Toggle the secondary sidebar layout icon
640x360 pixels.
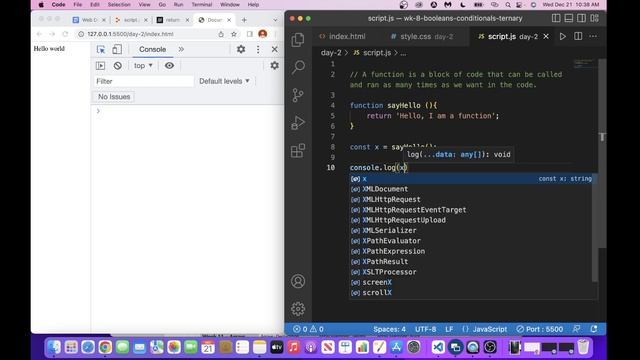click(581, 18)
